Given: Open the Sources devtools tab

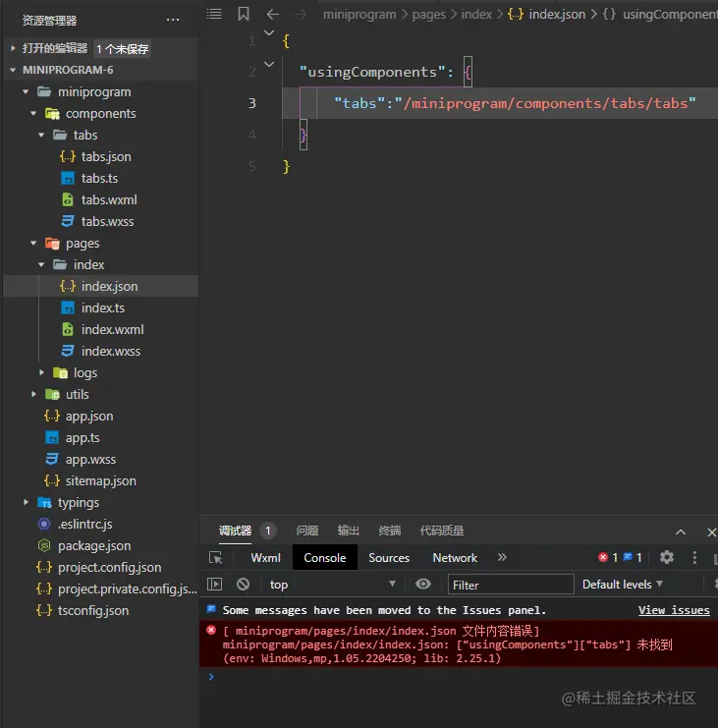Looking at the screenshot, I should 389,558.
